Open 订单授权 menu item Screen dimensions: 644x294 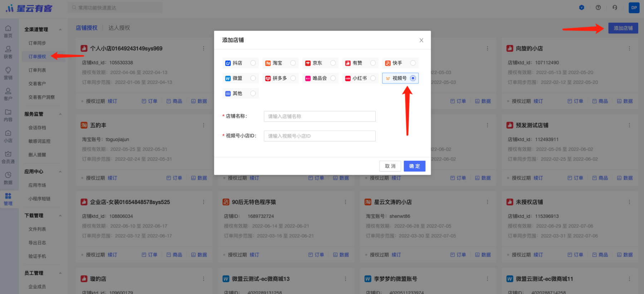(x=37, y=57)
